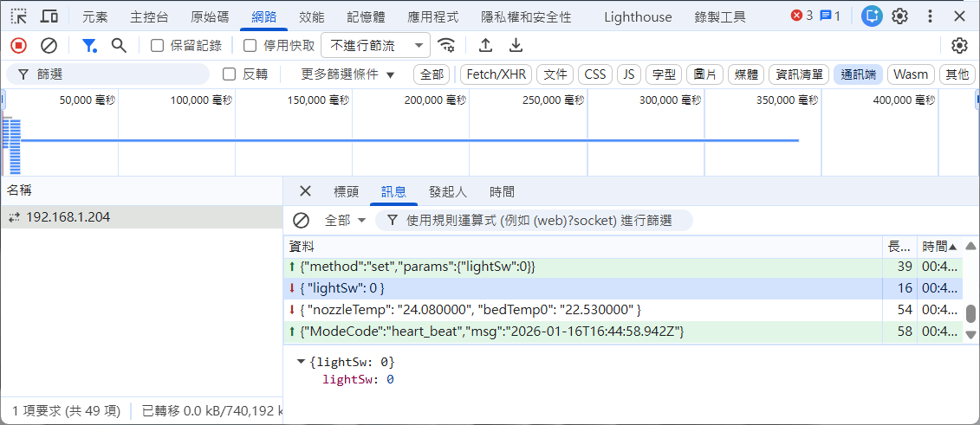980x425 pixels.
Task: Toggle the 文件 filter chip
Action: 555,74
